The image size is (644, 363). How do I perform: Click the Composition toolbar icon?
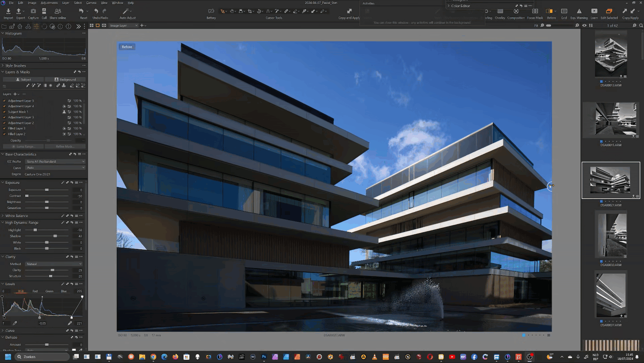point(516,11)
